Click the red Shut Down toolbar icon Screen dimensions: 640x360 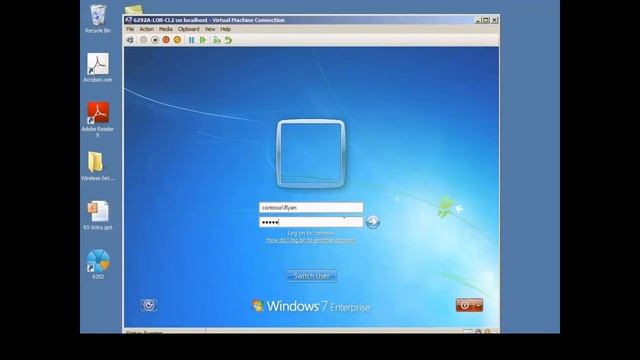166,40
